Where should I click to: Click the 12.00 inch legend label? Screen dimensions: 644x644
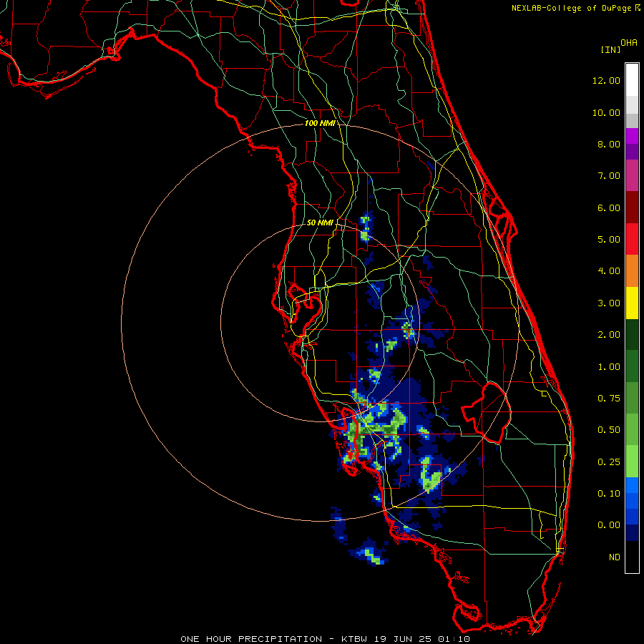tap(606, 80)
